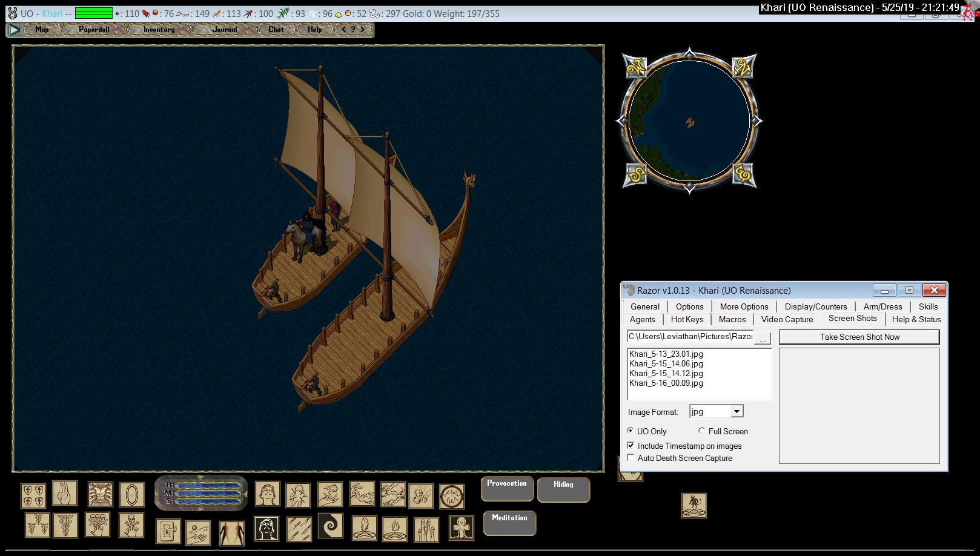Open the Paperdoll menu item
Screen dimensions: 980x556
[x=94, y=30]
